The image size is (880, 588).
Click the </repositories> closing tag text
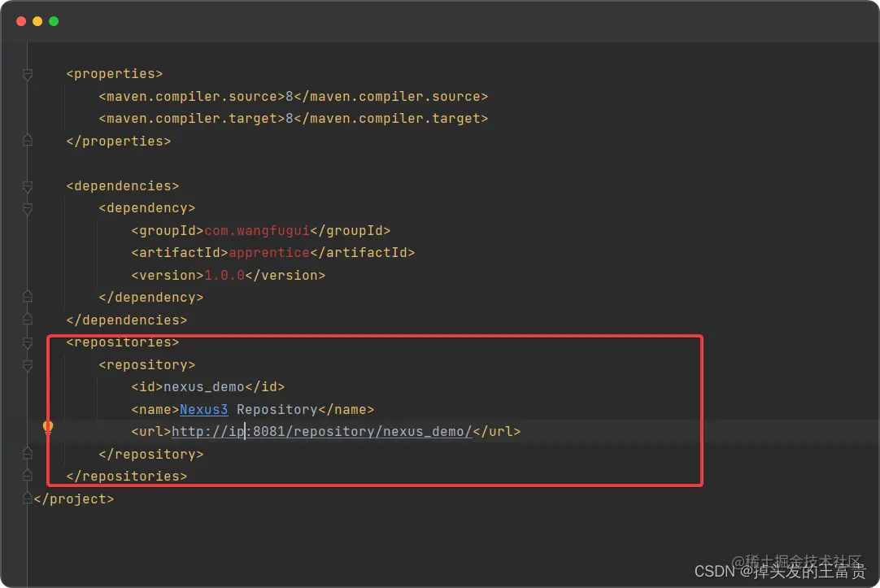(126, 477)
